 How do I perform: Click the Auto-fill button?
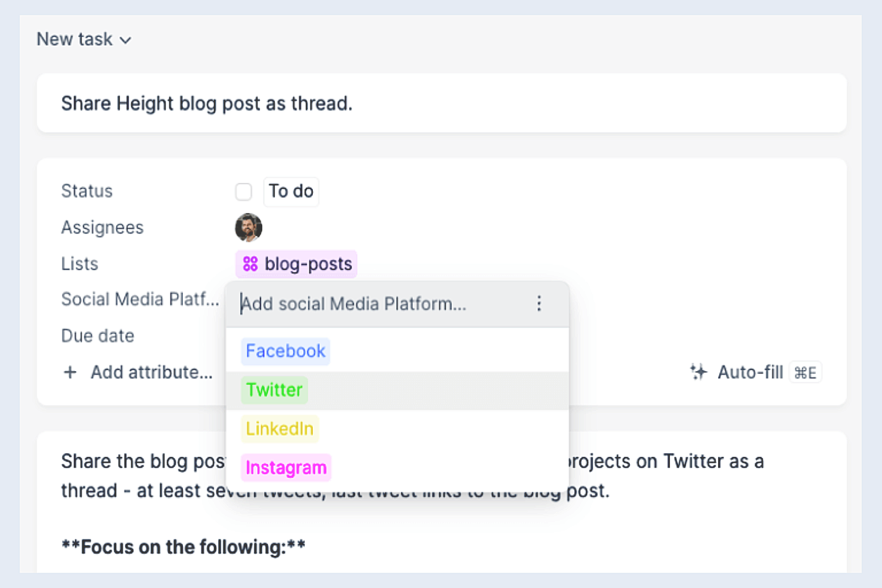756,372
